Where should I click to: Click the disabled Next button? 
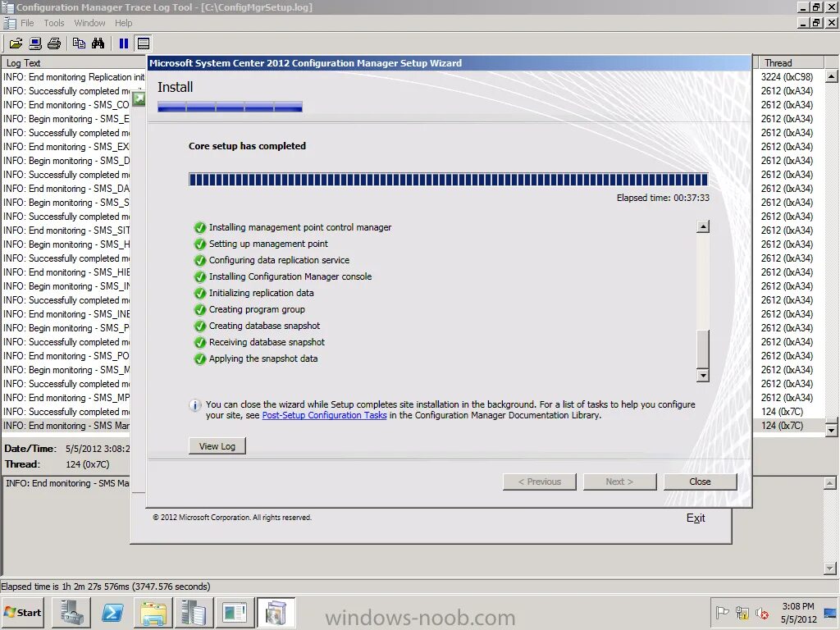tap(620, 482)
